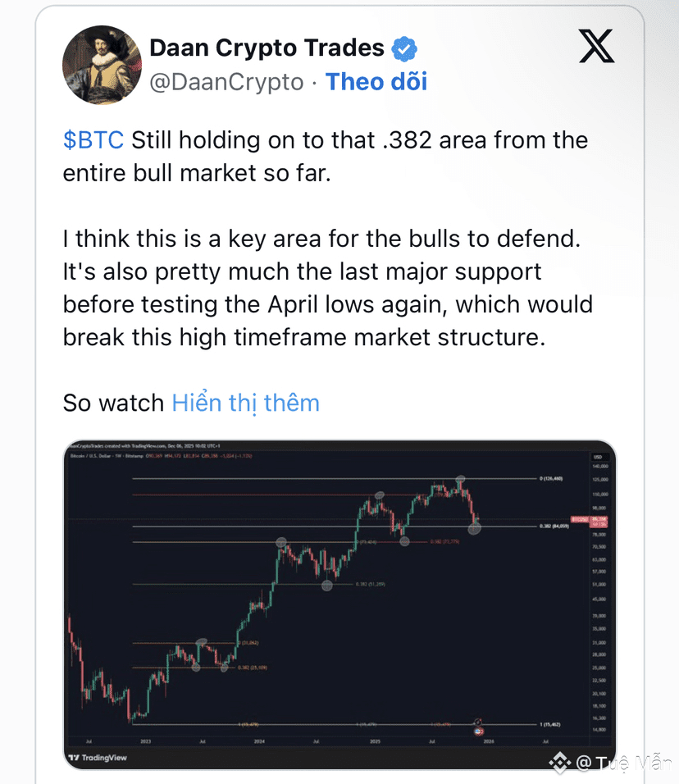Click the X logo icon
This screenshot has height=784, width=679.
click(596, 46)
